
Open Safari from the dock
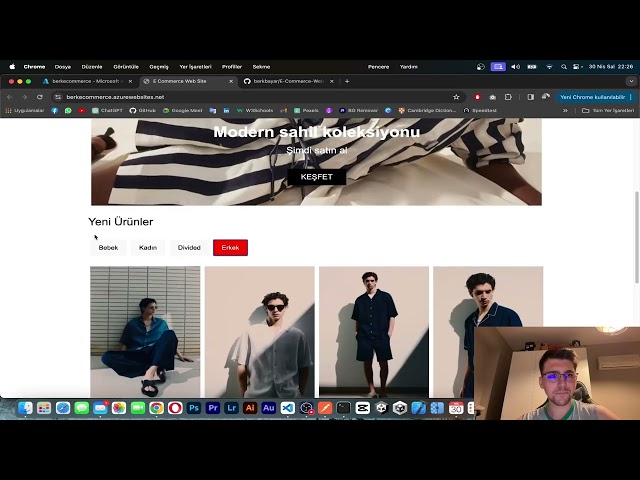coord(63,408)
